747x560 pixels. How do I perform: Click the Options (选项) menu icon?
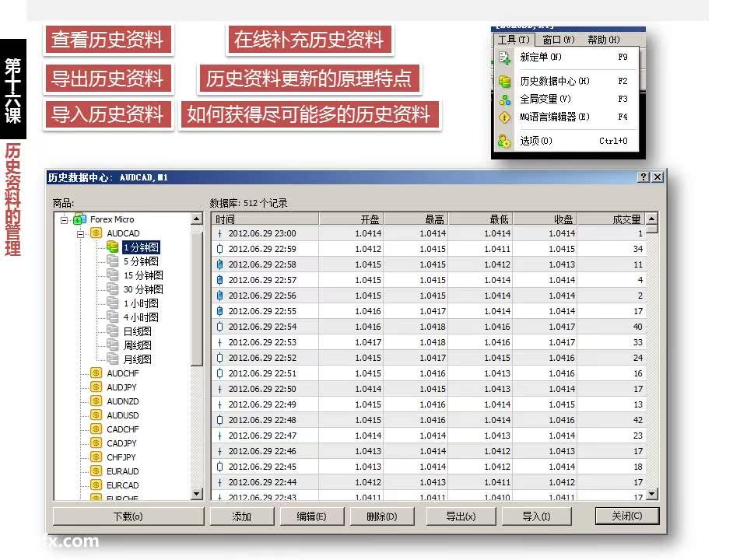coord(504,141)
